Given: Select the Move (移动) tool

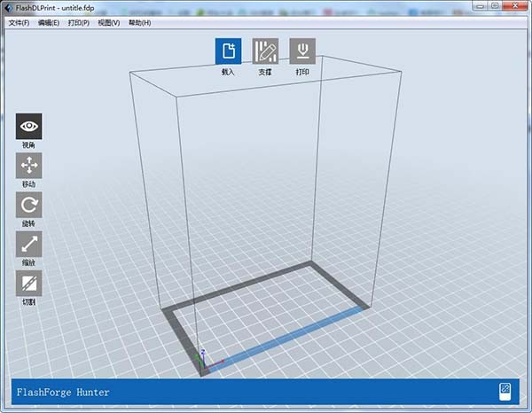Looking at the screenshot, I should [29, 166].
